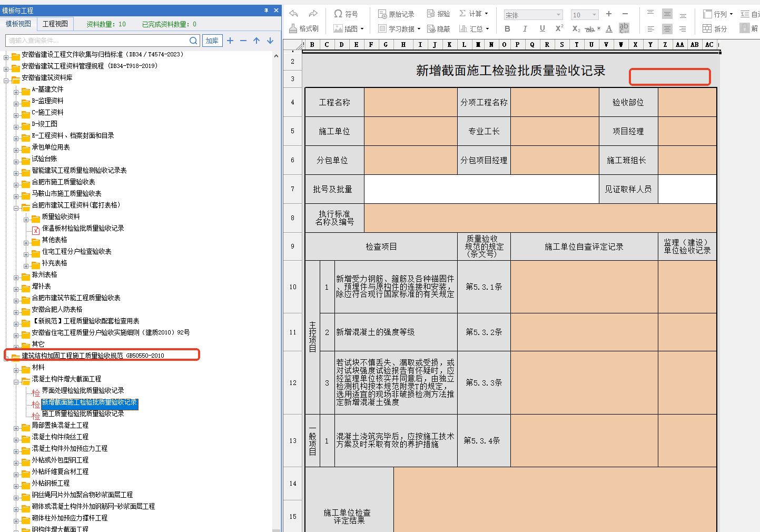Image resolution: width=760 pixels, height=532 pixels.
Task: Click the 原始记录 toolbar icon
Action: pyautogui.click(x=396, y=14)
